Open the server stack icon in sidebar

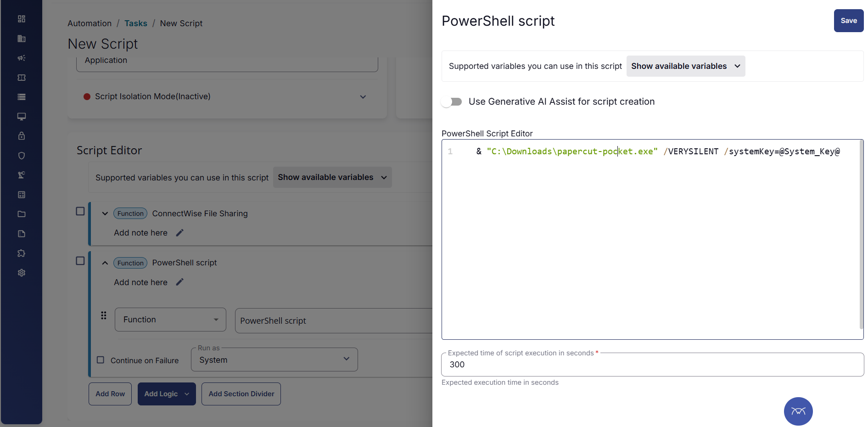[x=22, y=97]
